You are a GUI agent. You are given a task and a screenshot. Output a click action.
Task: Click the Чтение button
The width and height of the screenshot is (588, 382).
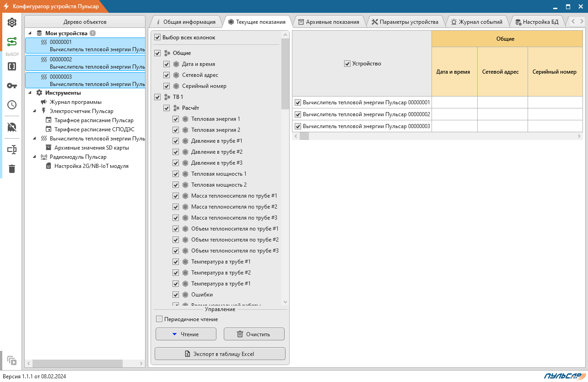coord(186,334)
